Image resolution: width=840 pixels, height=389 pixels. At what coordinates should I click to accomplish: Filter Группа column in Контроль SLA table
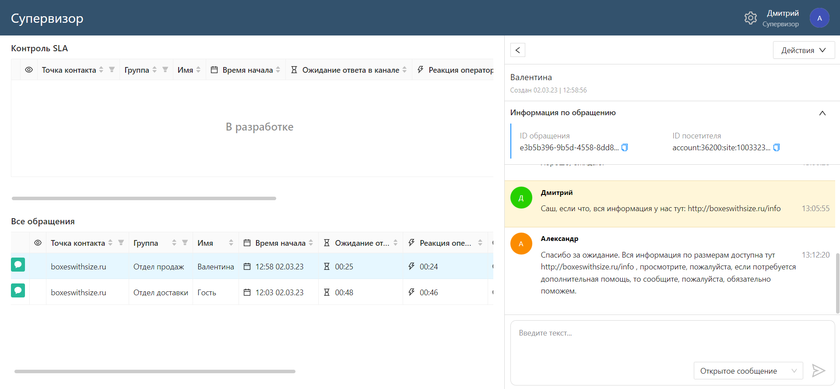pyautogui.click(x=165, y=70)
